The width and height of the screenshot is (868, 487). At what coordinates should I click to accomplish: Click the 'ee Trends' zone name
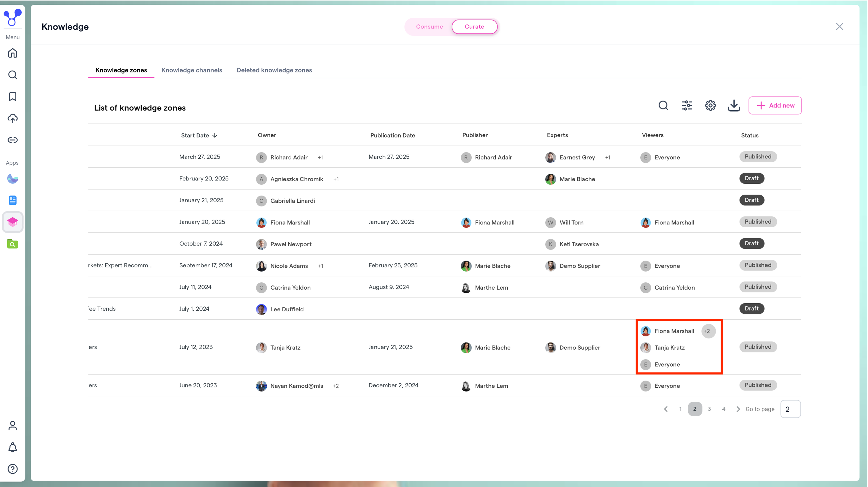[102, 309]
